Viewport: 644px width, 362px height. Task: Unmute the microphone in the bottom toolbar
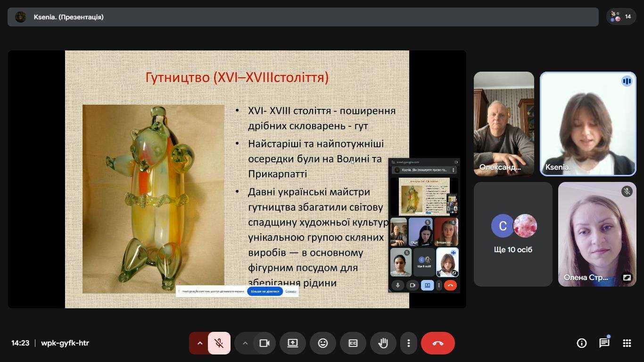click(x=219, y=343)
